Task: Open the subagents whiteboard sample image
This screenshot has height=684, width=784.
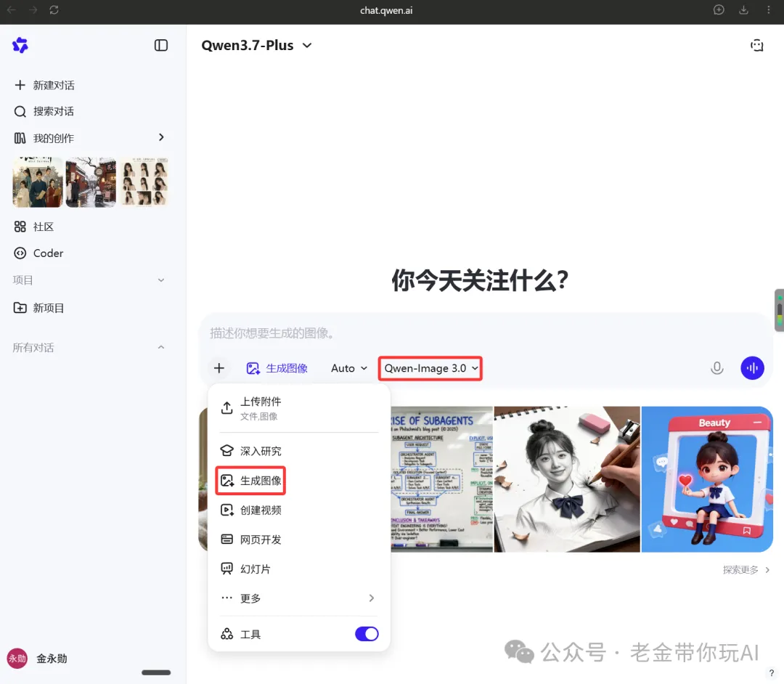Action: pyautogui.click(x=441, y=479)
